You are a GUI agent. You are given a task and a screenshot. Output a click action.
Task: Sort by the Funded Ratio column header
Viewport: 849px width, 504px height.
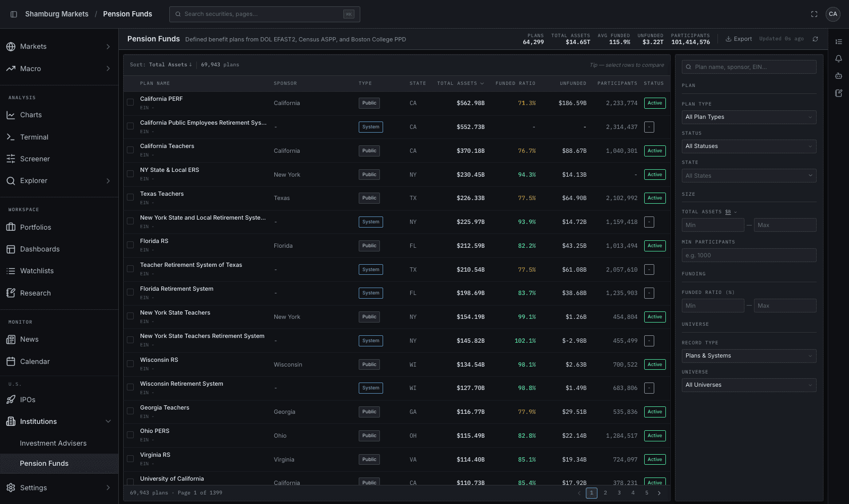[515, 83]
